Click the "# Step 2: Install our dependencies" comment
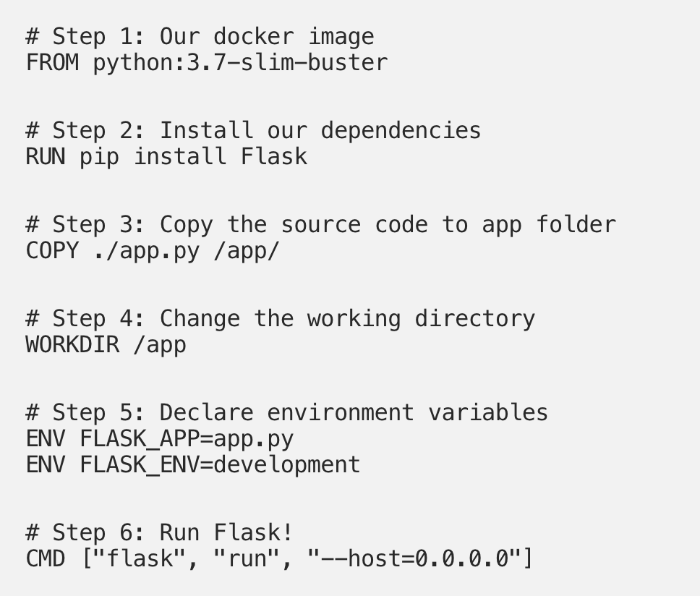The height and width of the screenshot is (596, 700). point(253,130)
